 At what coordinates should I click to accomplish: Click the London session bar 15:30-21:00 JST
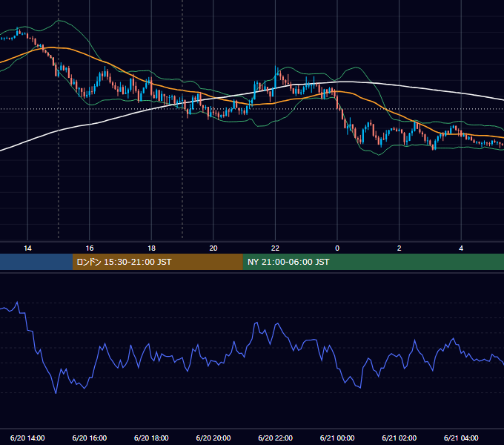pos(157,262)
